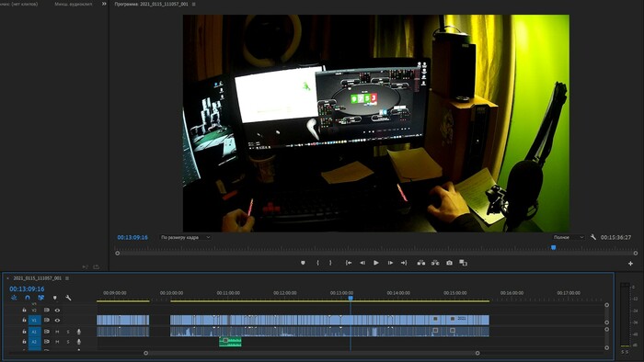Toggle lock on the V2 track
The image size is (644, 362).
tap(24, 310)
